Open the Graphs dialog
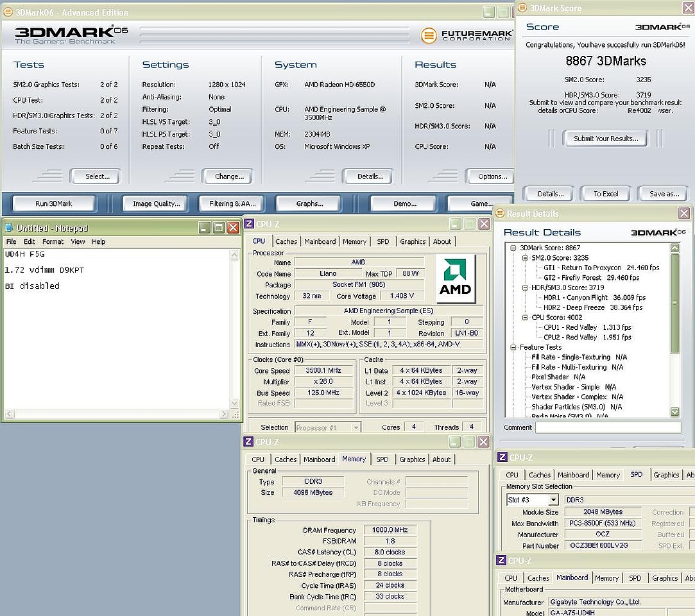This screenshot has height=616, width=695. pyautogui.click(x=309, y=204)
